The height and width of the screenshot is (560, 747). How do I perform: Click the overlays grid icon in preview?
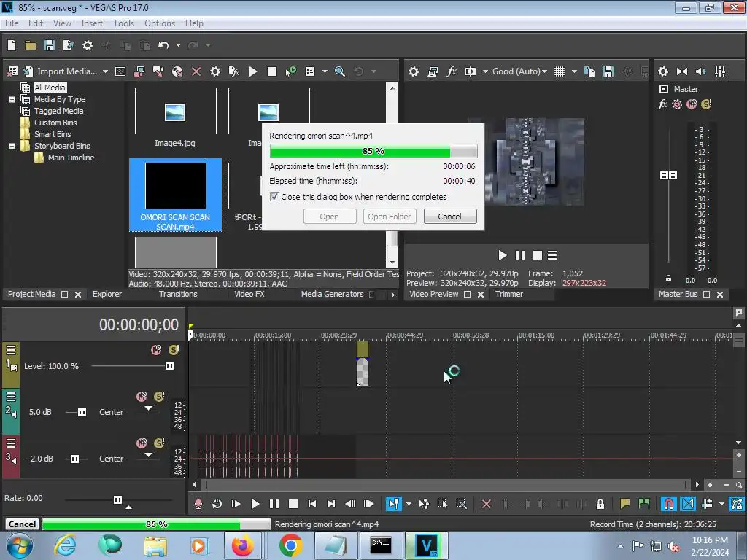pyautogui.click(x=560, y=71)
